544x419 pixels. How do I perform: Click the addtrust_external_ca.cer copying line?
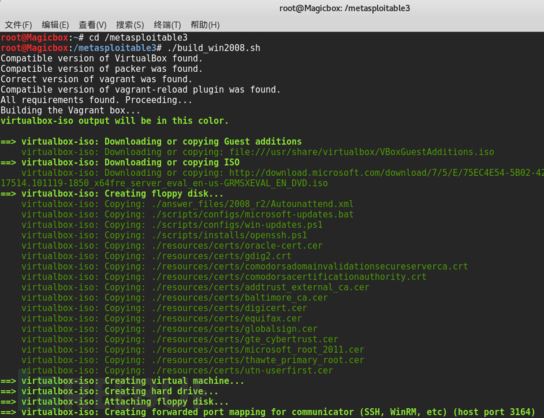(195, 287)
